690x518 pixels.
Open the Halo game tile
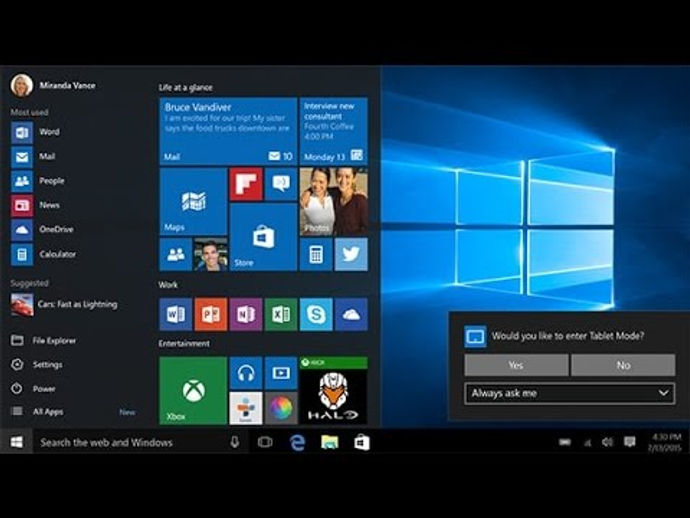(x=334, y=390)
